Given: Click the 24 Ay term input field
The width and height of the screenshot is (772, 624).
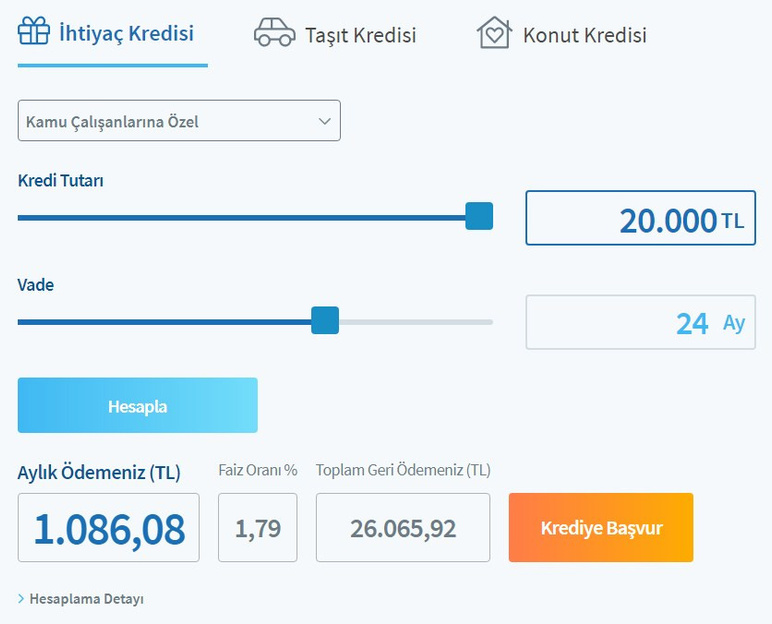Looking at the screenshot, I should click(x=641, y=322).
